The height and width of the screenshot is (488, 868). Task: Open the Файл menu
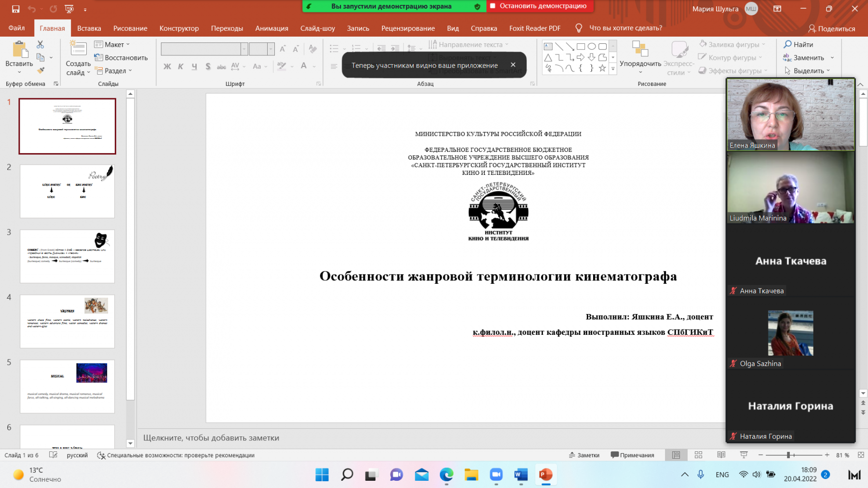[x=16, y=28]
